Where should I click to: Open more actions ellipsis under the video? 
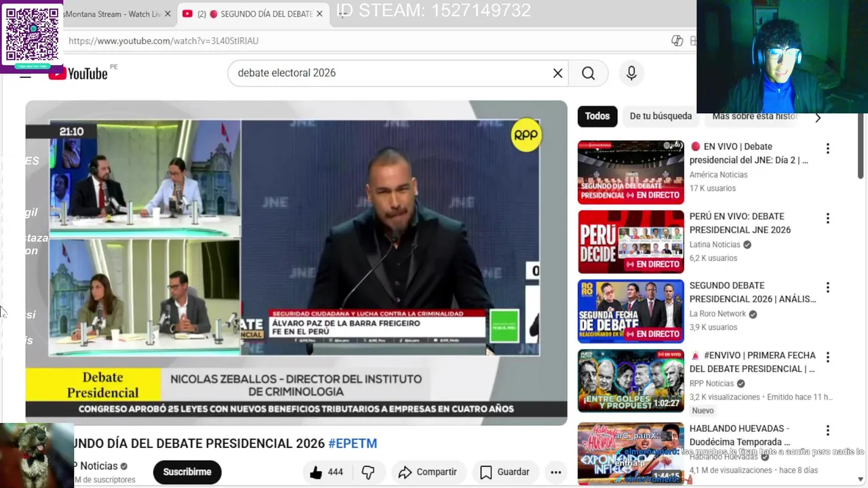(555, 472)
